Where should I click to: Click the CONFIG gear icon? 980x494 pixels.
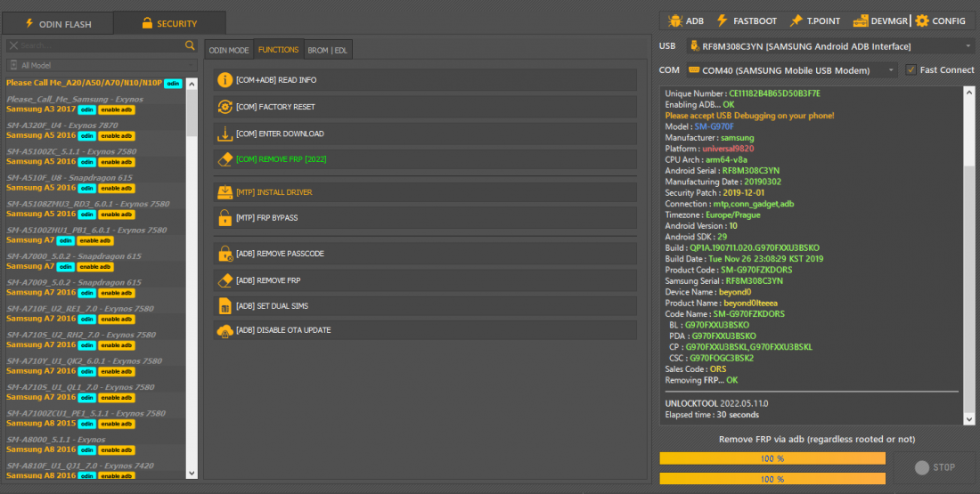point(922,20)
